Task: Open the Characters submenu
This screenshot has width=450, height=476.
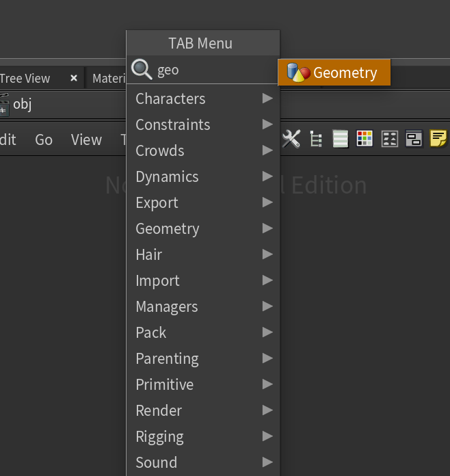Action: point(203,98)
